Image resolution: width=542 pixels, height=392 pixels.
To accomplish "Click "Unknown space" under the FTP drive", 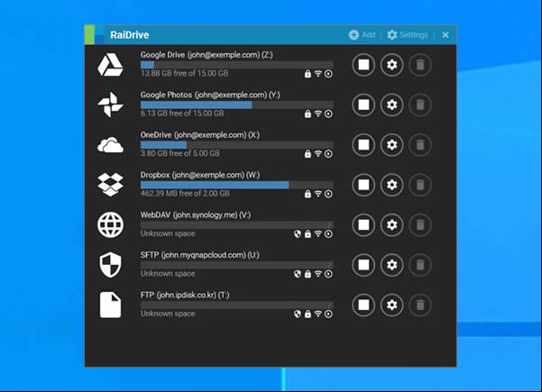I will (x=168, y=314).
